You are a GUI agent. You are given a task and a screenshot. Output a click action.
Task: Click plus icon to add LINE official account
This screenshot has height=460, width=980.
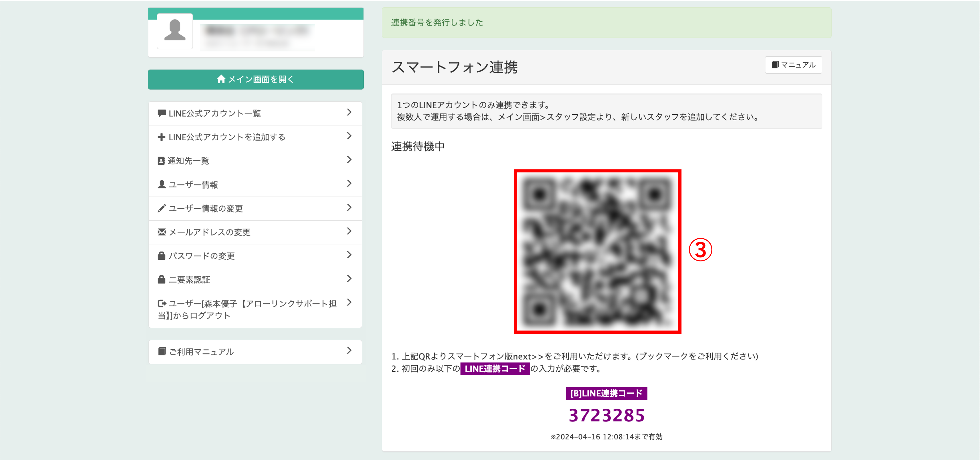[161, 137]
